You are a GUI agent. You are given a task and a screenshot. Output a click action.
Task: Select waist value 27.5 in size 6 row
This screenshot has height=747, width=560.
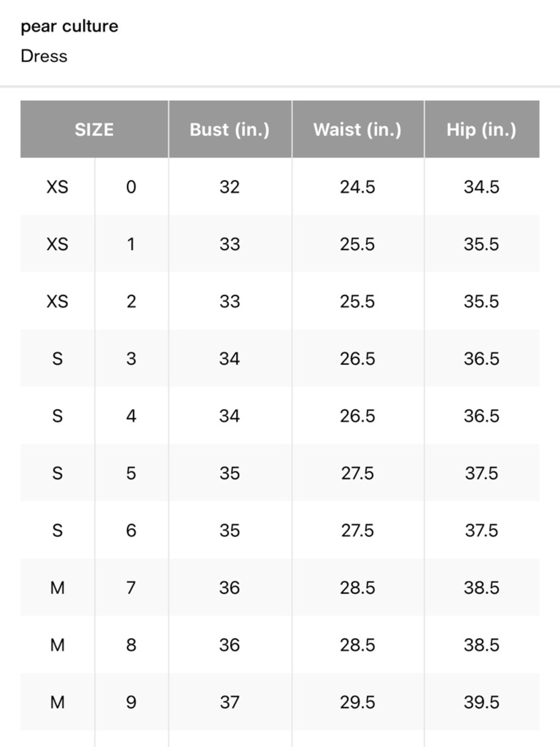[357, 530]
